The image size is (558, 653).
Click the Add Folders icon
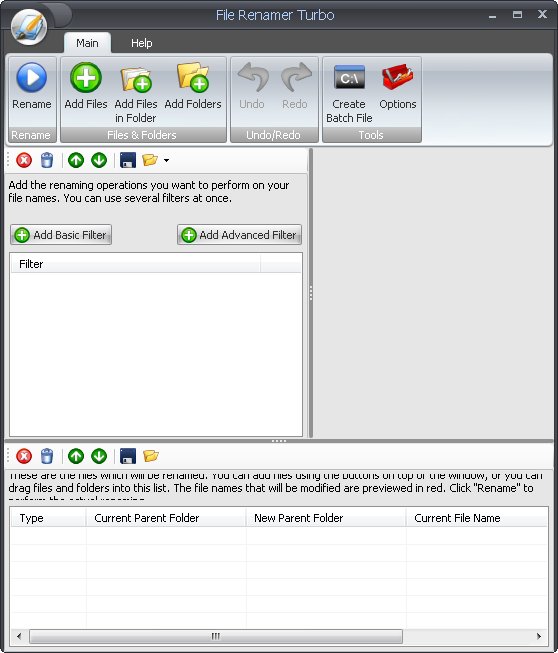[193, 77]
